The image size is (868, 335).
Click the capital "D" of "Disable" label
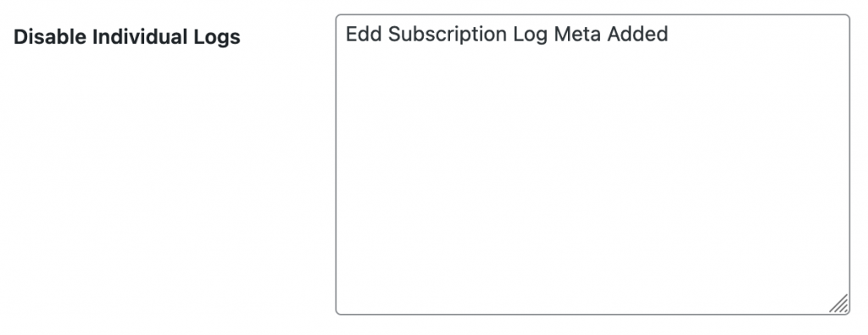tap(20, 37)
